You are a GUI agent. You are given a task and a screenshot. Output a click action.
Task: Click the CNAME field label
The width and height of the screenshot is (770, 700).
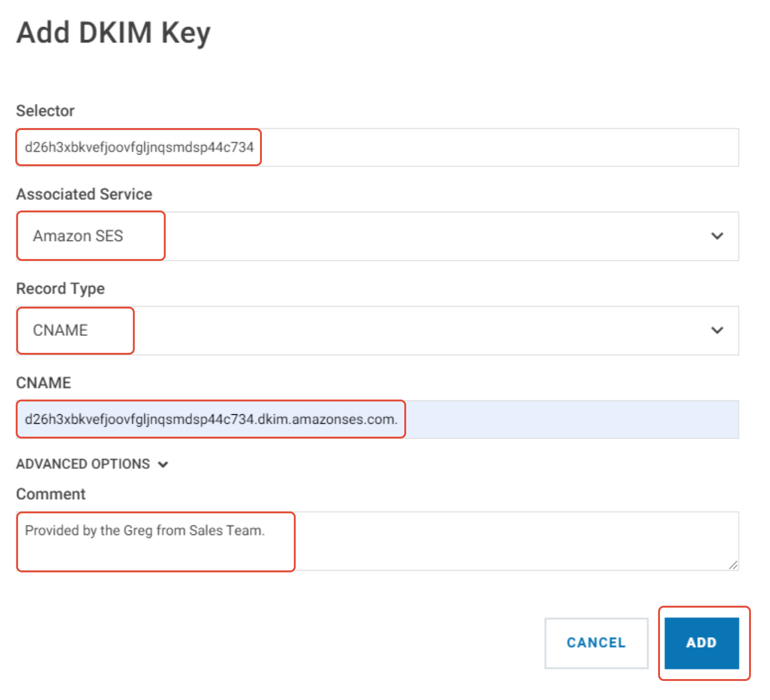point(43,383)
